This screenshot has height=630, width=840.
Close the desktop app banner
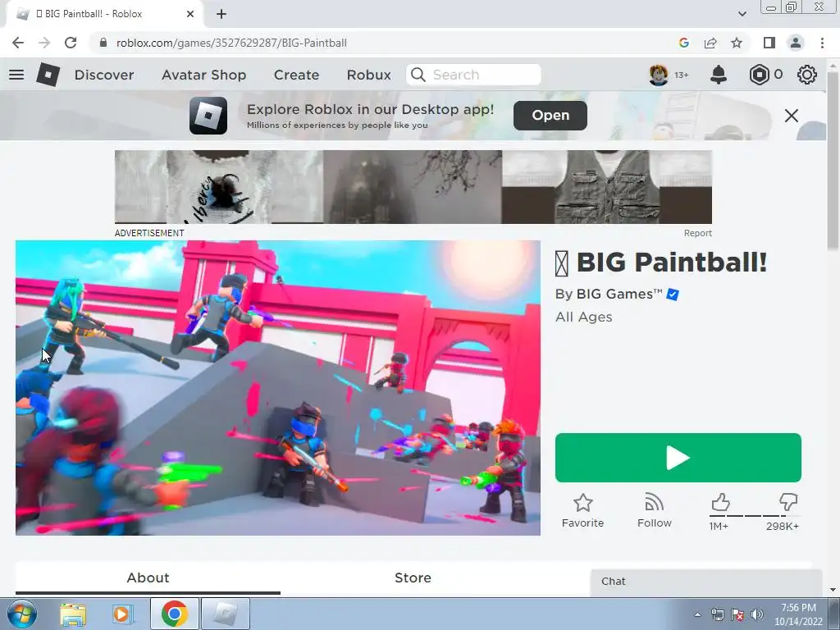[x=792, y=116]
